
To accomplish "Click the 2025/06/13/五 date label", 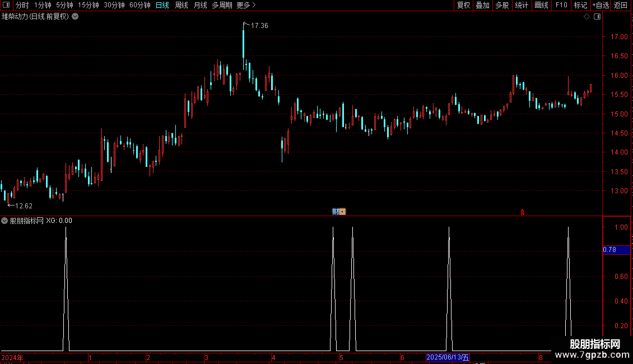I will (448, 357).
